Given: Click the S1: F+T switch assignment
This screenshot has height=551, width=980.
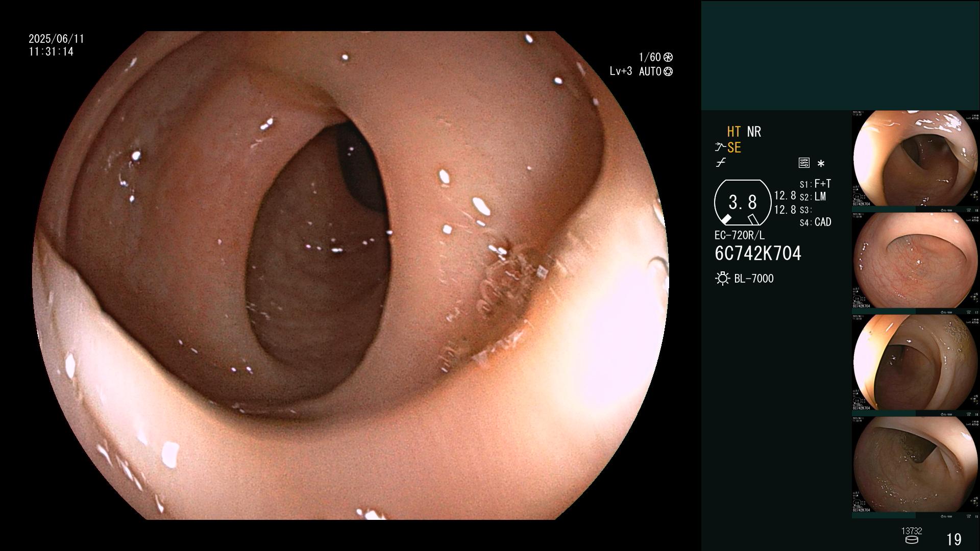Looking at the screenshot, I should [x=815, y=184].
